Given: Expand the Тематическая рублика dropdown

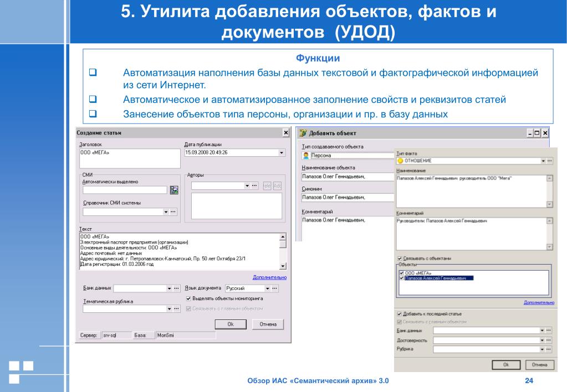Looking at the screenshot, I should pos(169,309).
